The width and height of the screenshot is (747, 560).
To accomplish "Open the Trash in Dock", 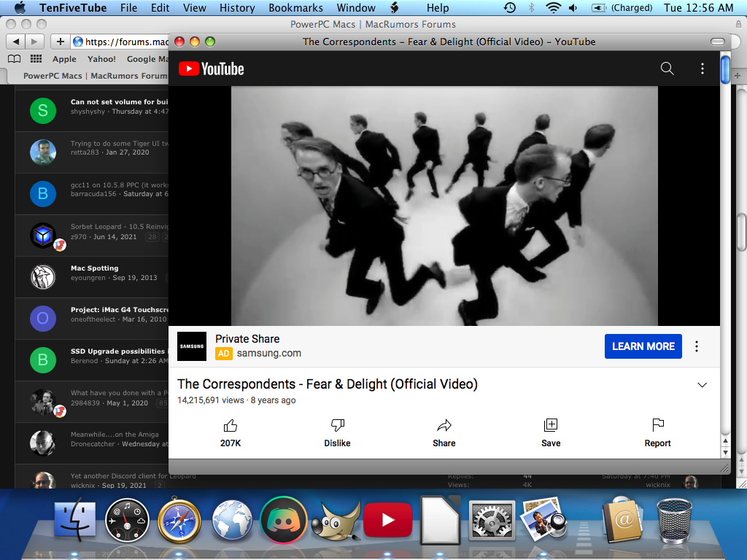I will [x=675, y=521].
